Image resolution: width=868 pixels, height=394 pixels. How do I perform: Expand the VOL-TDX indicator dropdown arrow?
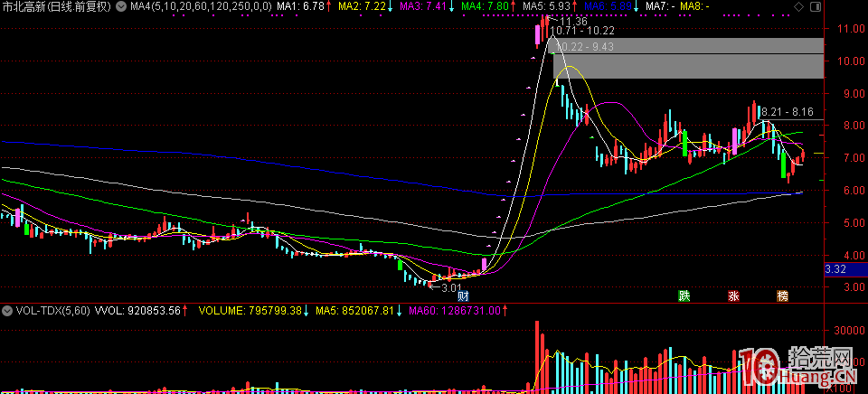click(7, 311)
